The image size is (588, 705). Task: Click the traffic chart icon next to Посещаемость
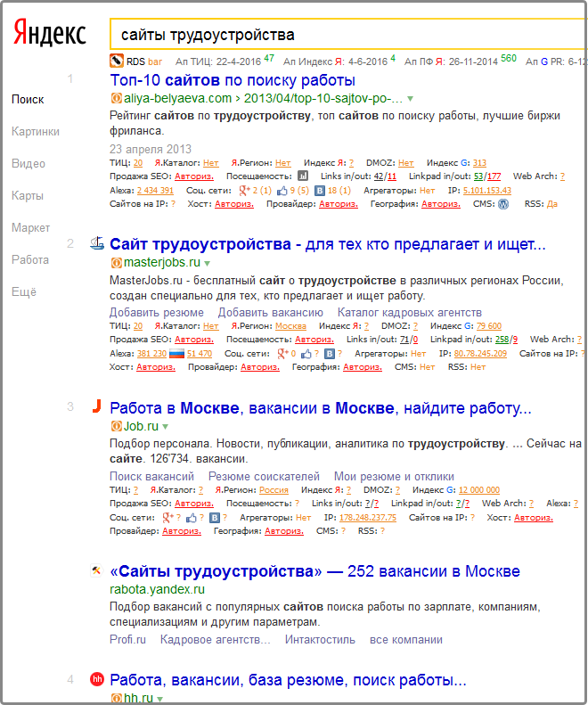pyautogui.click(x=303, y=176)
